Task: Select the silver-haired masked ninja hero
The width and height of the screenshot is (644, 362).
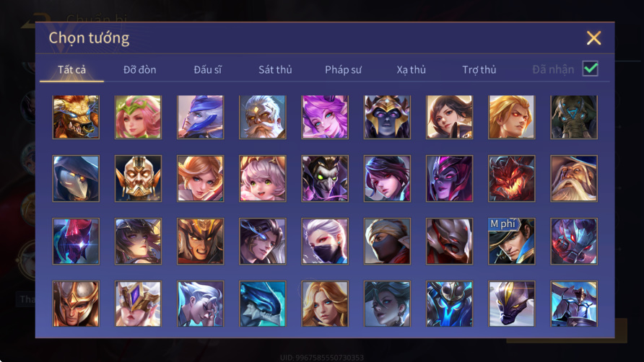Action: 325,242
